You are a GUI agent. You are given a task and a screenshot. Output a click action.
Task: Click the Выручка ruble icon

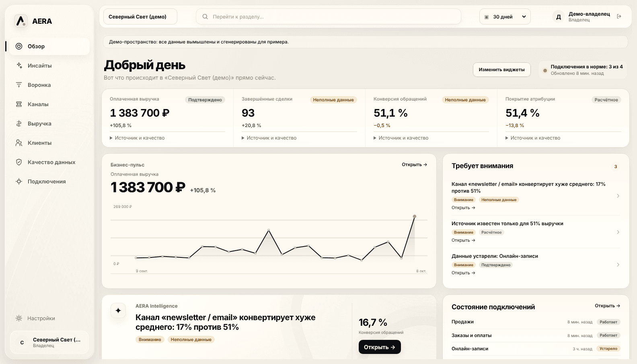click(x=19, y=123)
